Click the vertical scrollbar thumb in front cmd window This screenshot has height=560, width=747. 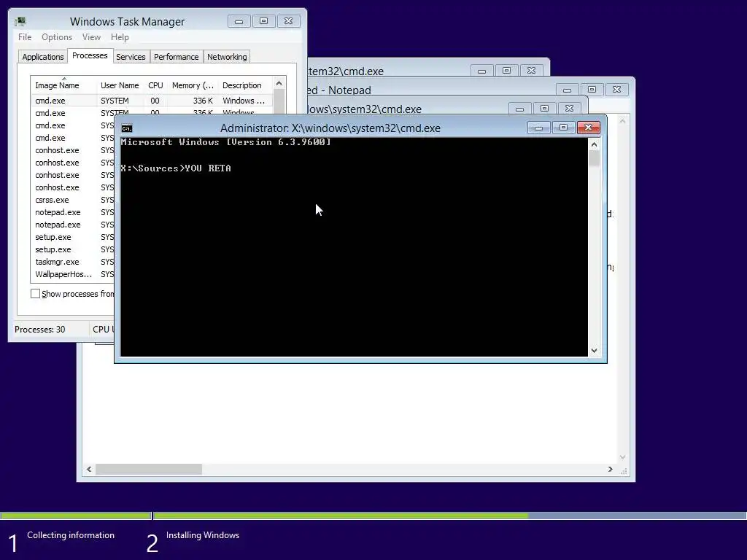coord(594,158)
